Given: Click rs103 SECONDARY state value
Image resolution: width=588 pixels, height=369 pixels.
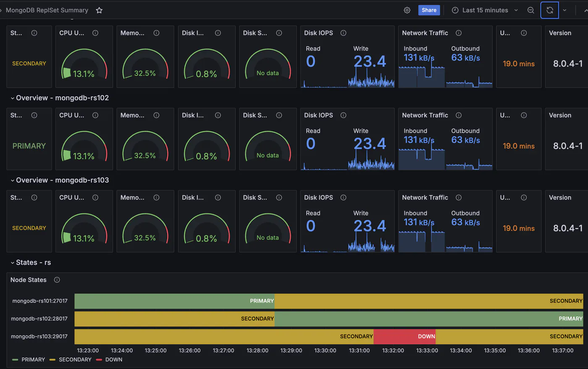Looking at the screenshot, I should [x=29, y=228].
